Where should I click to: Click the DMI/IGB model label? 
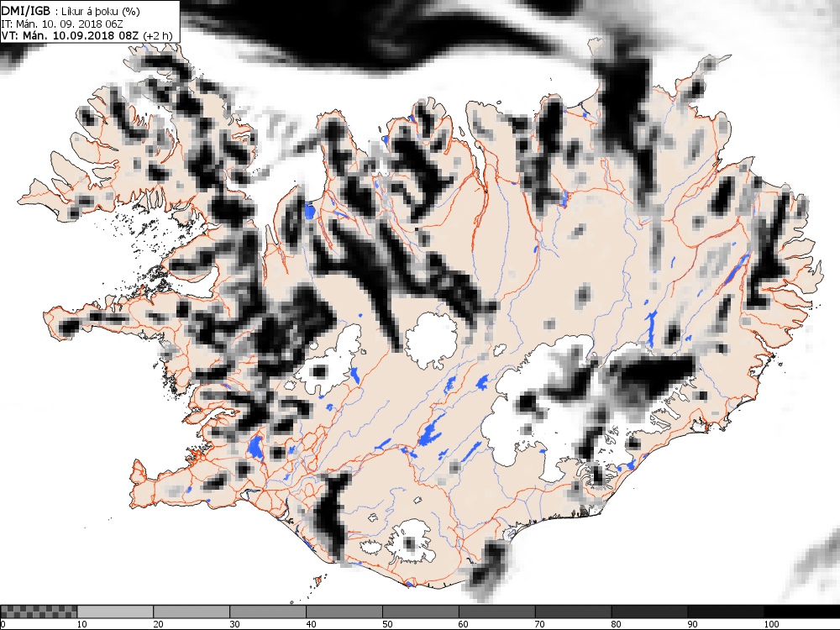26,11
